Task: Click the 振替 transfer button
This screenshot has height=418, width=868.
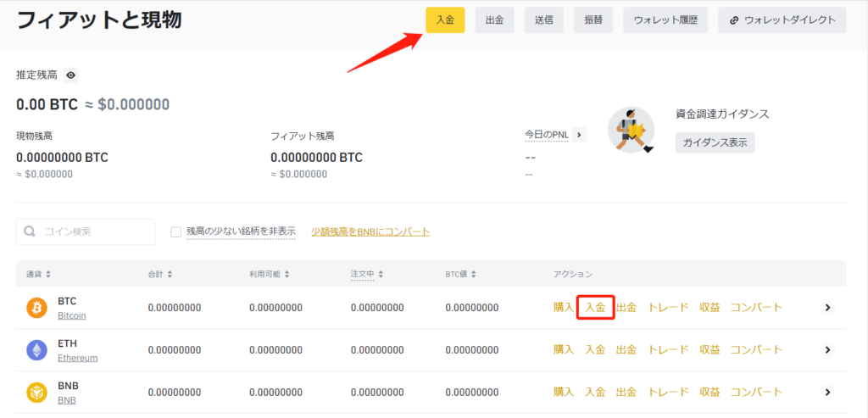Action: 593,20
